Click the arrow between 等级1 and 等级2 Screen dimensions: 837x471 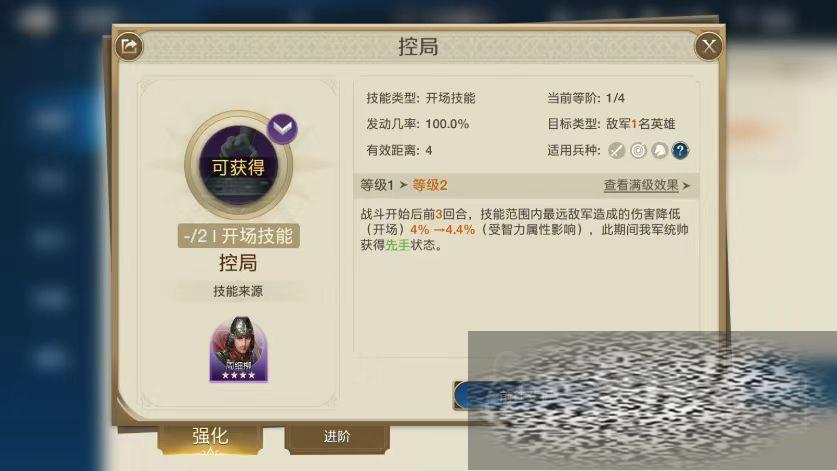tap(403, 185)
